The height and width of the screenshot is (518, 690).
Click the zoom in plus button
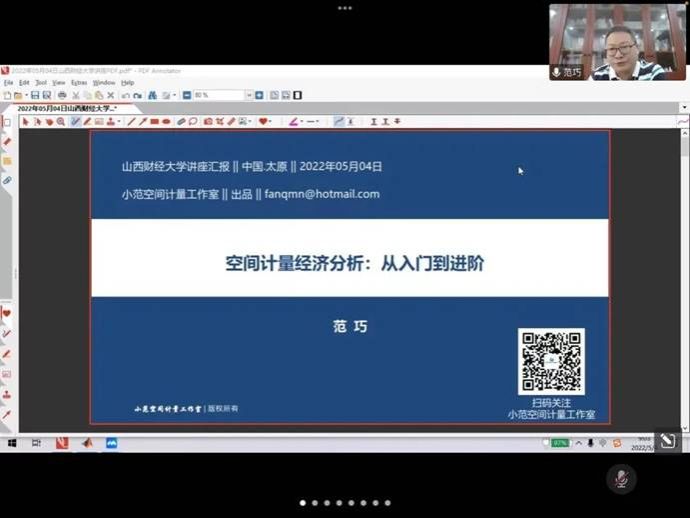(259, 95)
